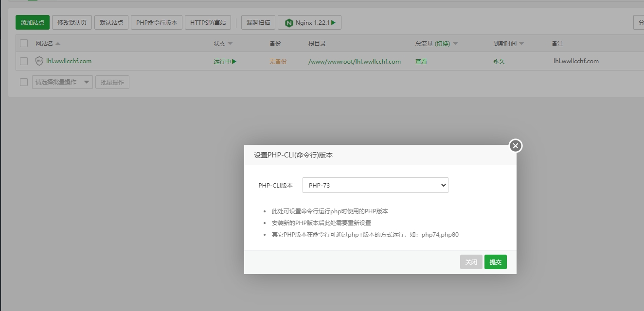Toggle the batch operation checkbox at bottom
This screenshot has height=311, width=644.
point(24,82)
